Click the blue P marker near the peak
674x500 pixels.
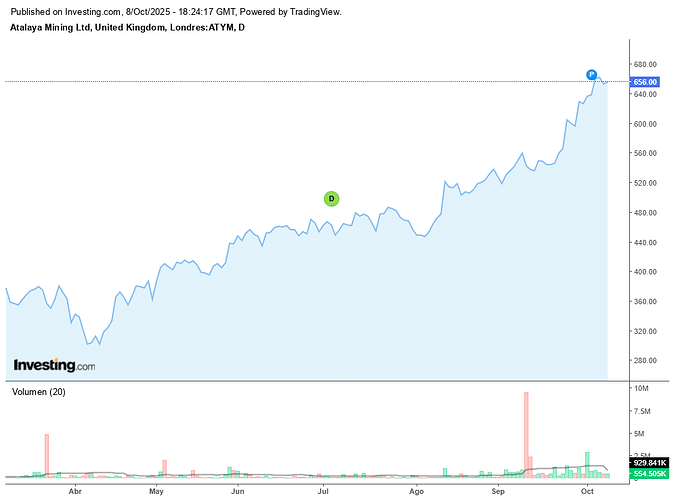pos(591,75)
